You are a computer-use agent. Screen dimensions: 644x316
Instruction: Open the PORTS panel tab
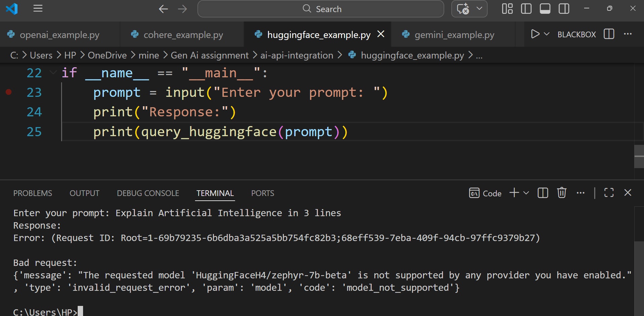[263, 193]
